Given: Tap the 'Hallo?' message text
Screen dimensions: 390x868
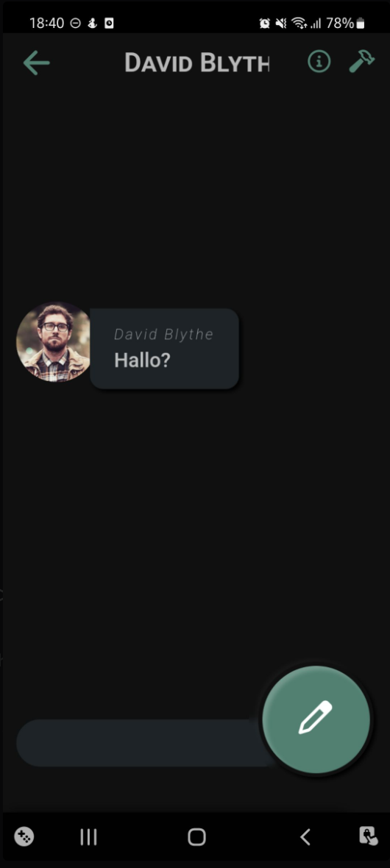Looking at the screenshot, I should tap(142, 360).
